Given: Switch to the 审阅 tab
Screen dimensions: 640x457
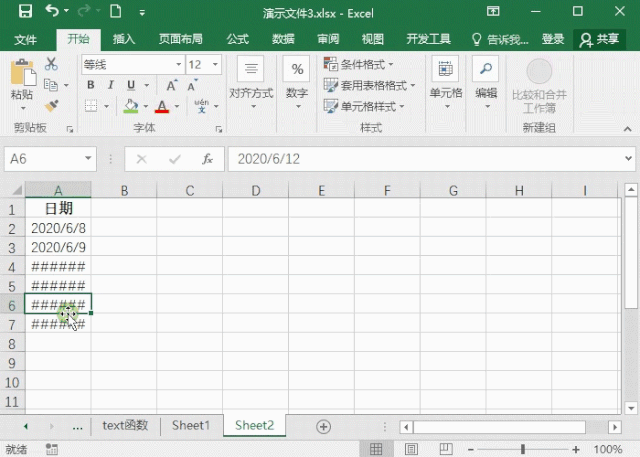Looking at the screenshot, I should click(x=328, y=39).
